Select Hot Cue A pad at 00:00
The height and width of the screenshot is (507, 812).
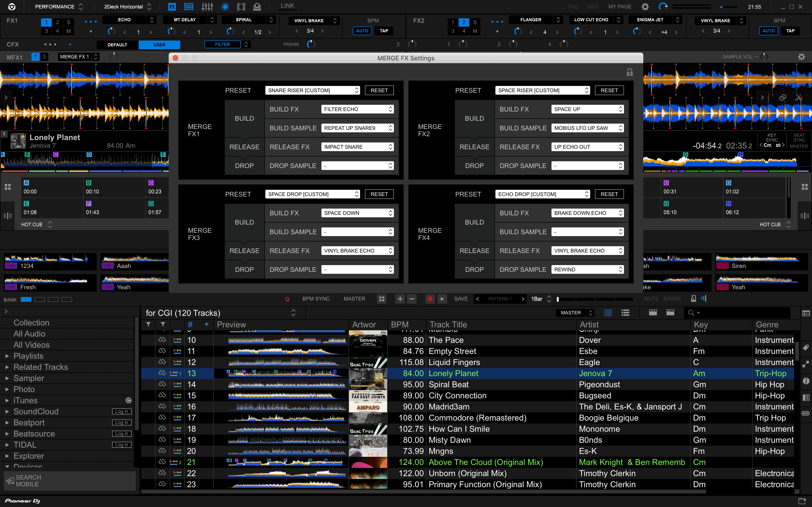click(52, 187)
